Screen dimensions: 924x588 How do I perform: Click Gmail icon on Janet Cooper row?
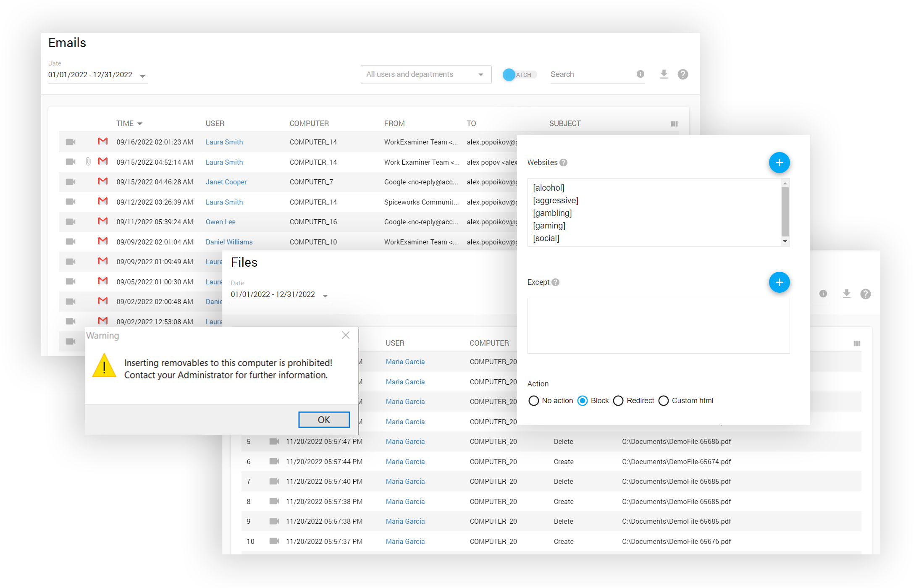pyautogui.click(x=103, y=181)
